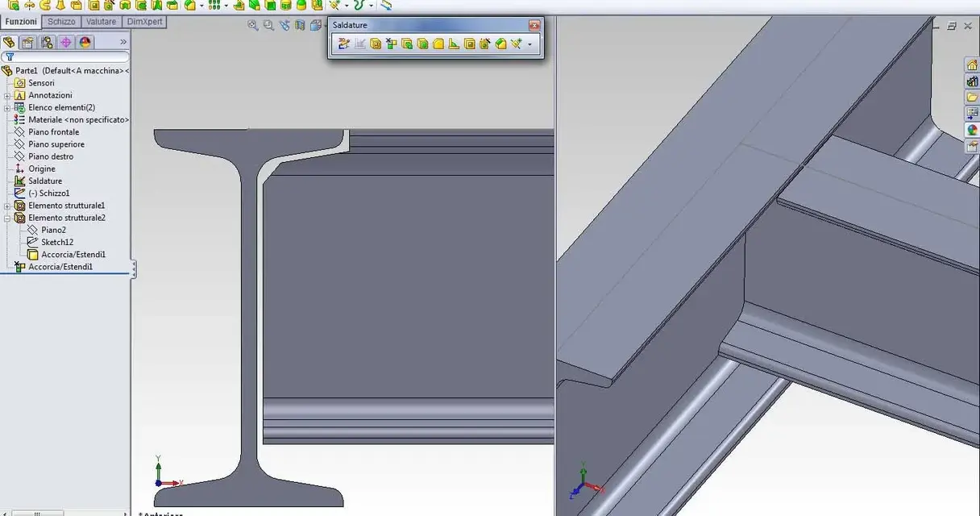Collapse Elemento strutturale2 node

pos(7,218)
